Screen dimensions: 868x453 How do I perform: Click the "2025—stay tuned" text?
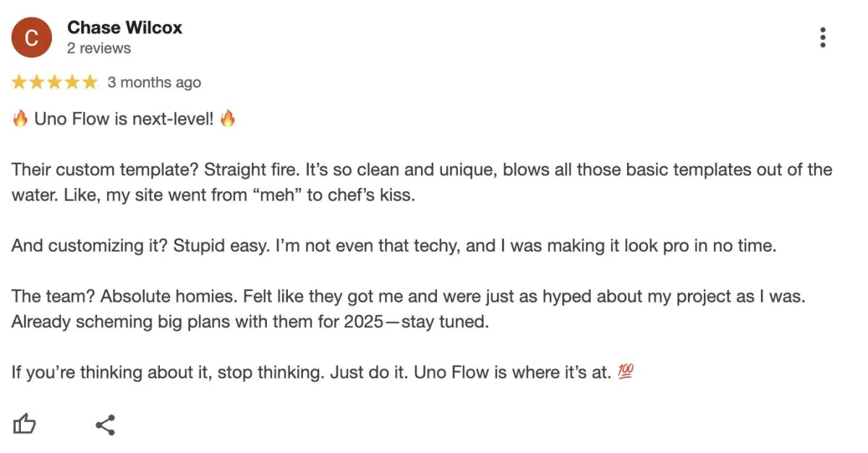(x=422, y=322)
